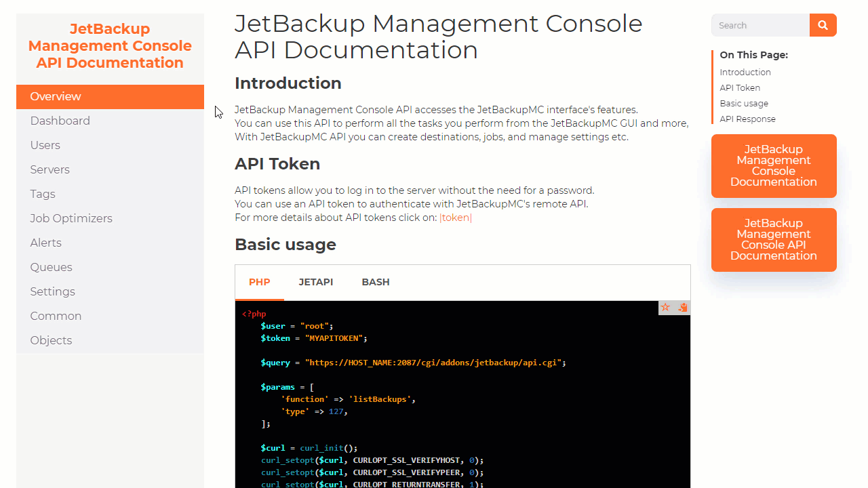Go to Common in the sidebar

tap(110, 317)
